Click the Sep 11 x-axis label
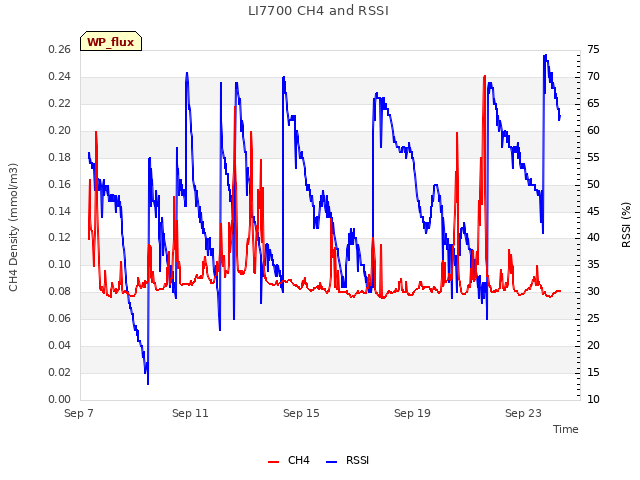 click(190, 413)
